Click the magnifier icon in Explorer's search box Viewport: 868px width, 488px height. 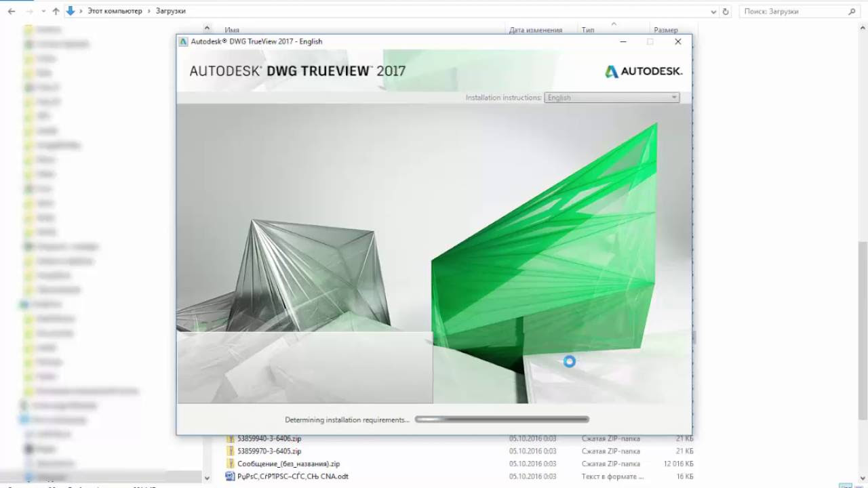[852, 12]
